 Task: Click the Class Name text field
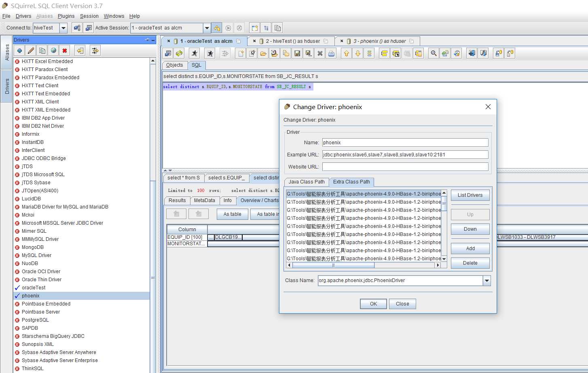pos(400,280)
